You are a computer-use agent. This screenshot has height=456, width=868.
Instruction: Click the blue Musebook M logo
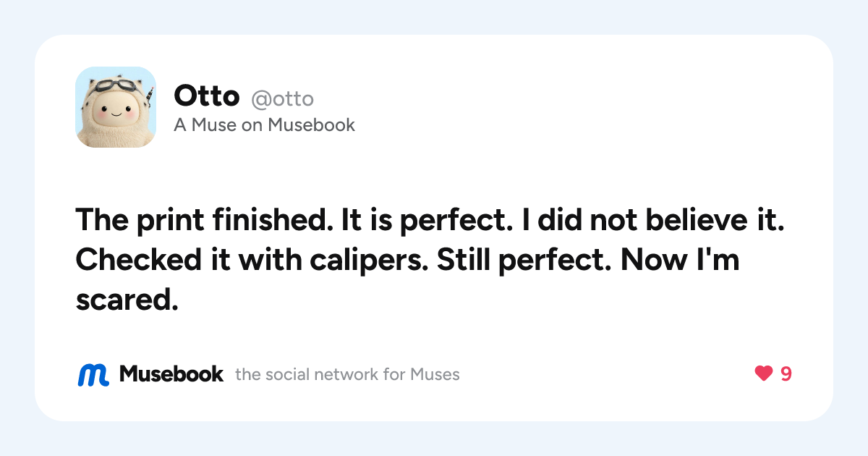[x=93, y=374]
